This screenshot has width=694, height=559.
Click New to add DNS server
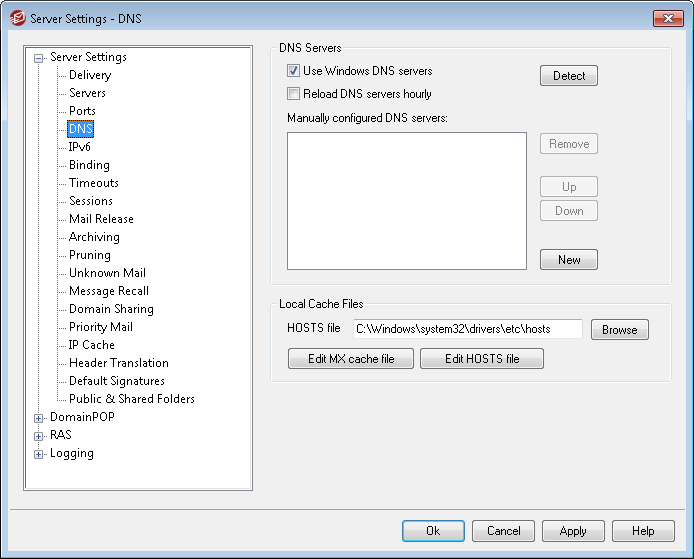pos(569,260)
